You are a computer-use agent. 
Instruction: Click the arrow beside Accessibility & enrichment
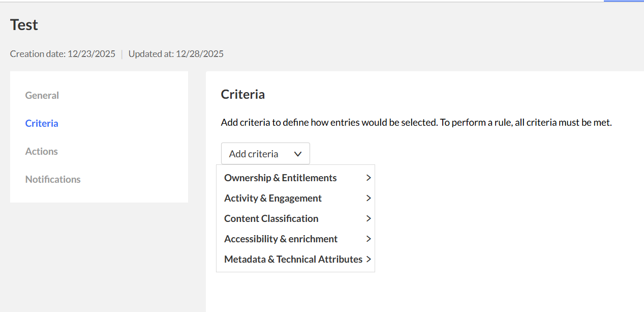pyautogui.click(x=369, y=239)
